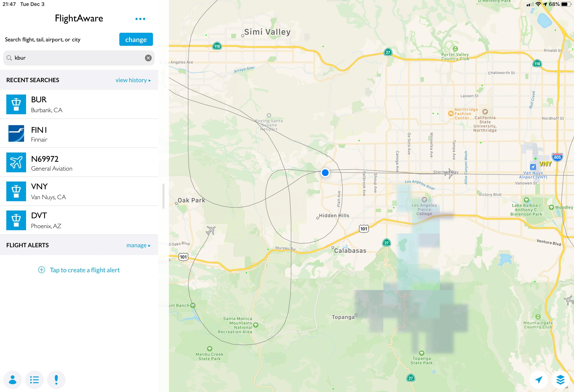Clear the kbur search text
The height and width of the screenshot is (392, 574).
[148, 58]
